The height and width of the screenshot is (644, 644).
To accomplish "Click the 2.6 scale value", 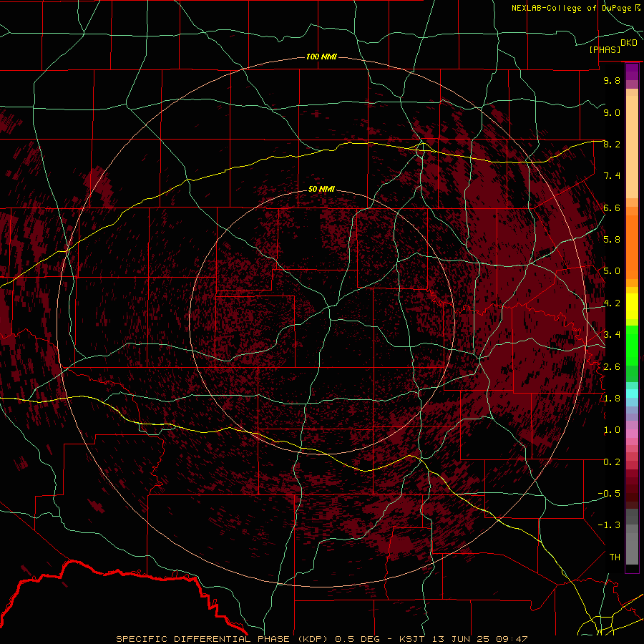I will click(612, 366).
